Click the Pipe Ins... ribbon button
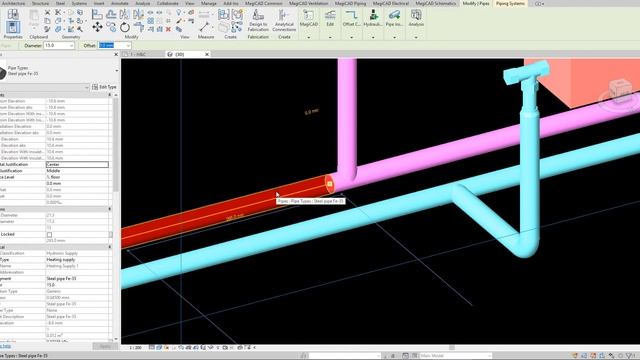The width and height of the screenshot is (640, 360). point(394,19)
